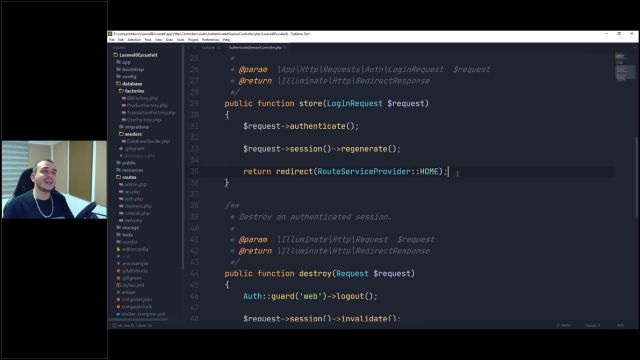Click the Sublime Text title bar icon

coord(110,34)
